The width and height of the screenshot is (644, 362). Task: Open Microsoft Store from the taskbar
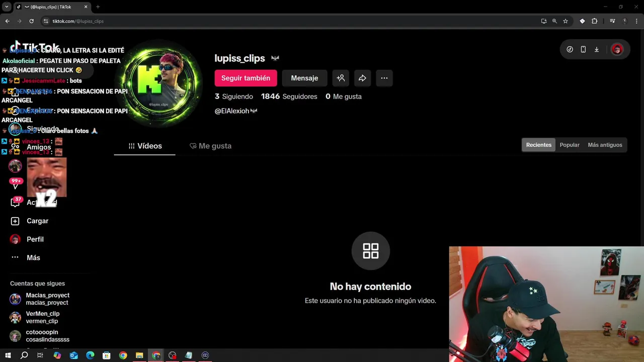point(106,355)
